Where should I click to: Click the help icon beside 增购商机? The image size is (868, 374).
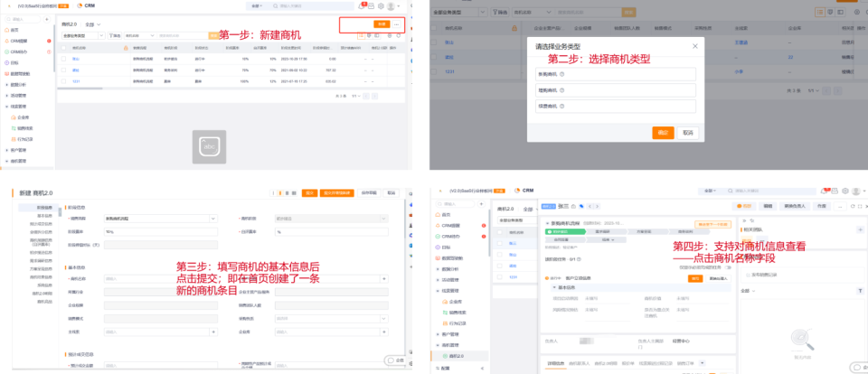coord(561,90)
